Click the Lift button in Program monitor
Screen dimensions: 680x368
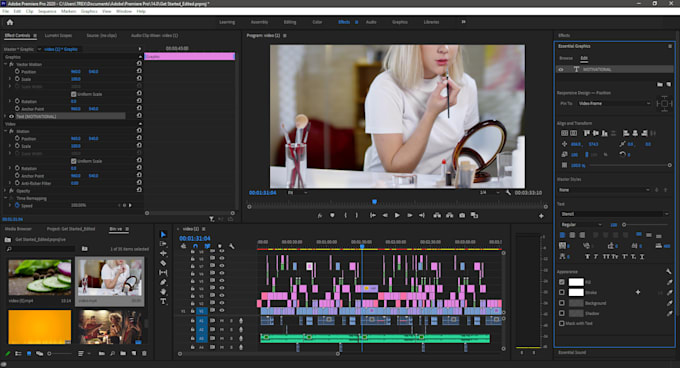[437, 215]
